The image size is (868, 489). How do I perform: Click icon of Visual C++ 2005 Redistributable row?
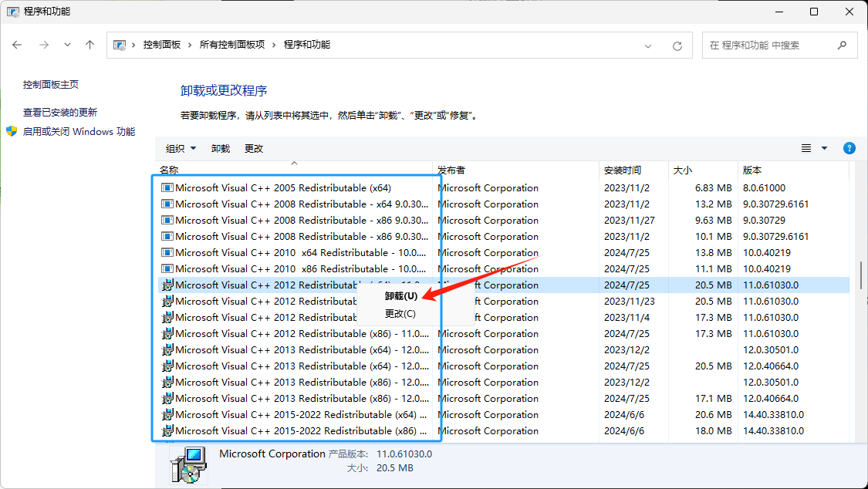click(x=167, y=187)
